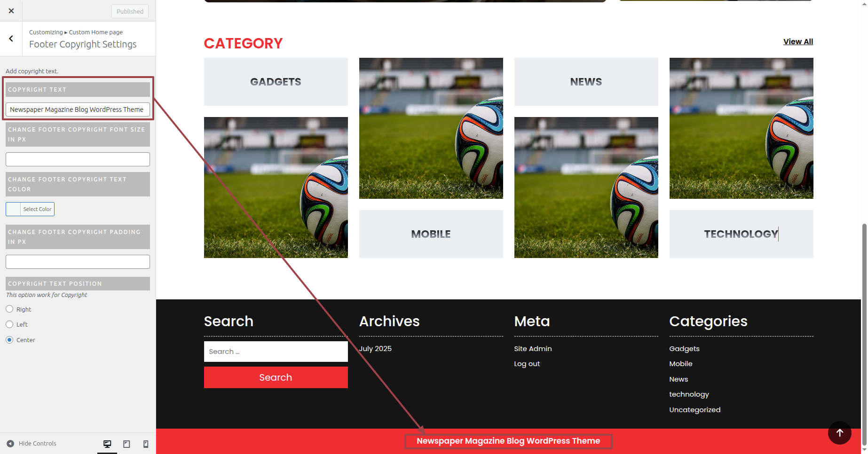Viewport: 868px width, 454px height.
Task: Click the footer copyright font size field
Action: pos(78,159)
